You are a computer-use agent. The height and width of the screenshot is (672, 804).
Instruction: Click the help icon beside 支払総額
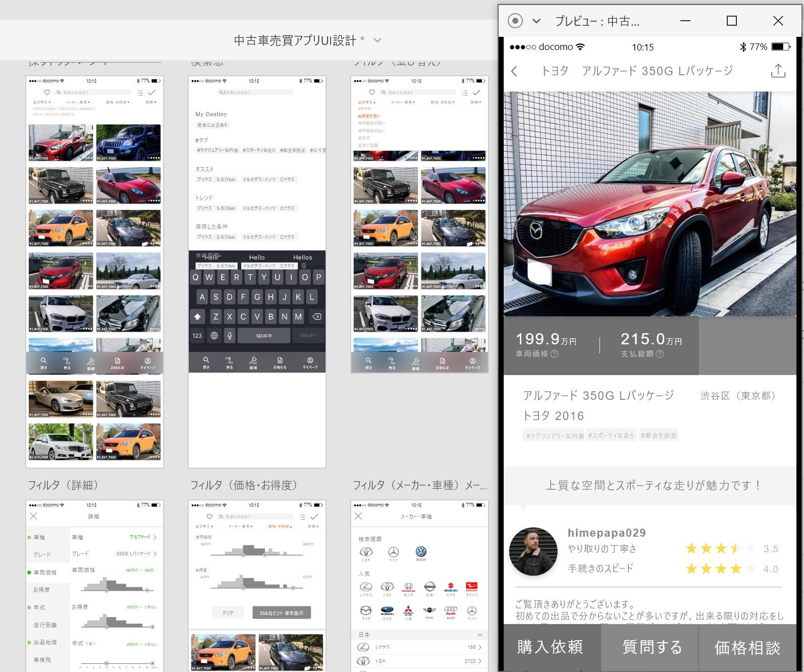coord(660,354)
